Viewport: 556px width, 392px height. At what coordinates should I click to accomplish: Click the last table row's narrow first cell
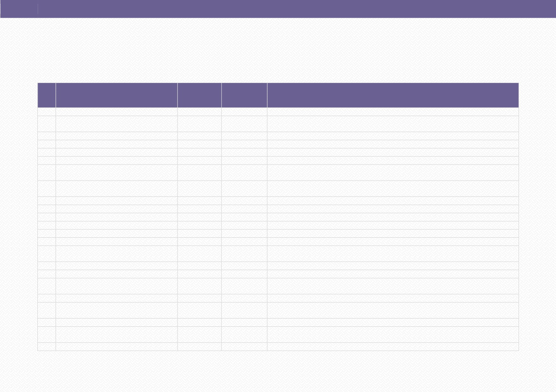(x=47, y=347)
